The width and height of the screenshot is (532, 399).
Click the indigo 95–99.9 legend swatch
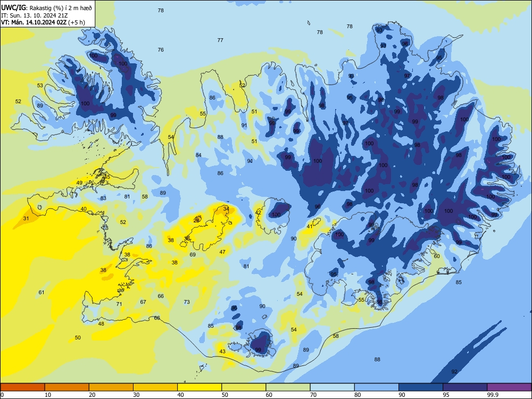[x=465, y=387]
